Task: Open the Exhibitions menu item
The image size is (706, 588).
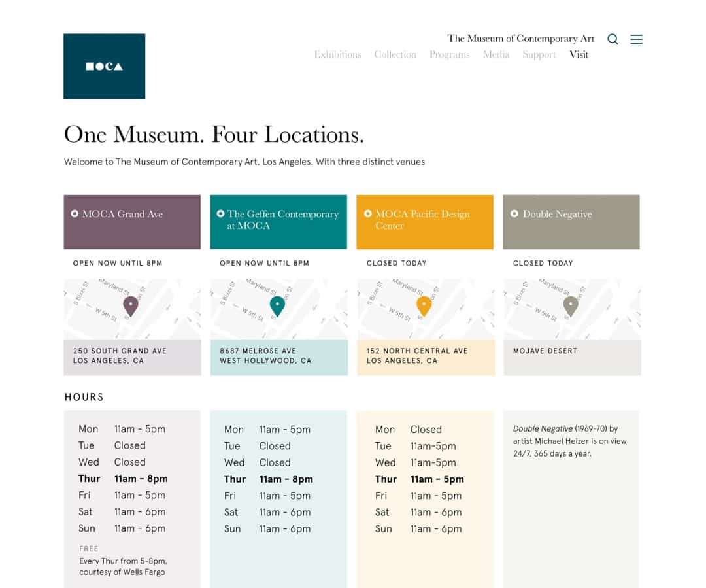Action: (337, 54)
